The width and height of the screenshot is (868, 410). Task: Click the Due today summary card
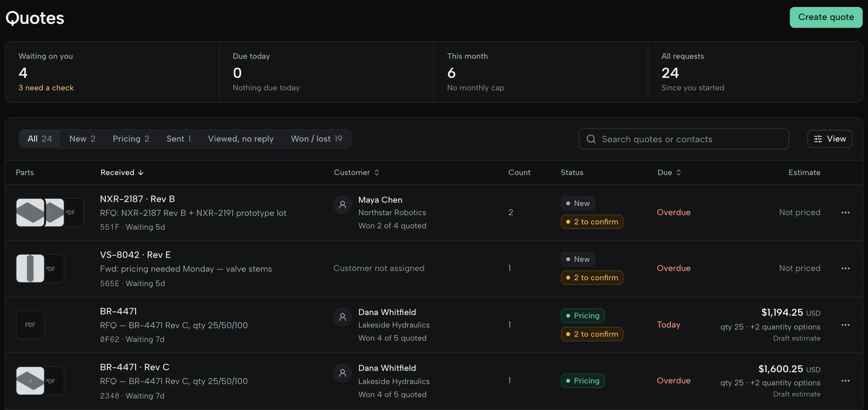[326, 72]
